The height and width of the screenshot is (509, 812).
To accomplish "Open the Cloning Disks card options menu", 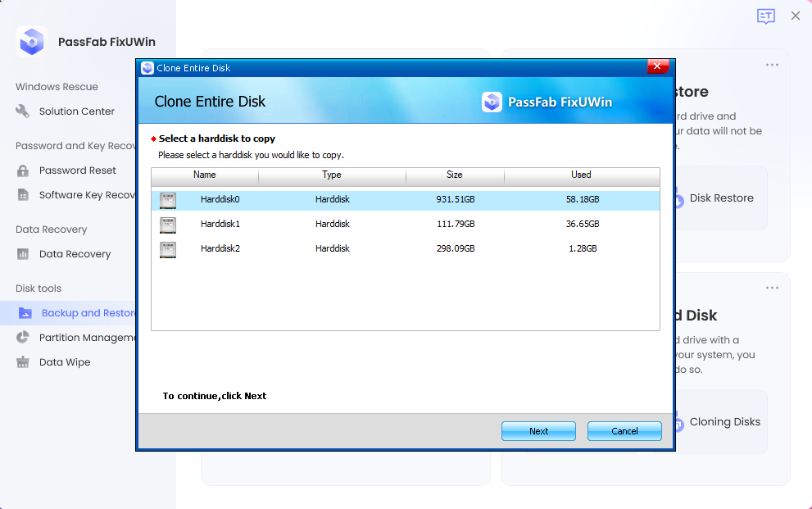I will [x=771, y=288].
